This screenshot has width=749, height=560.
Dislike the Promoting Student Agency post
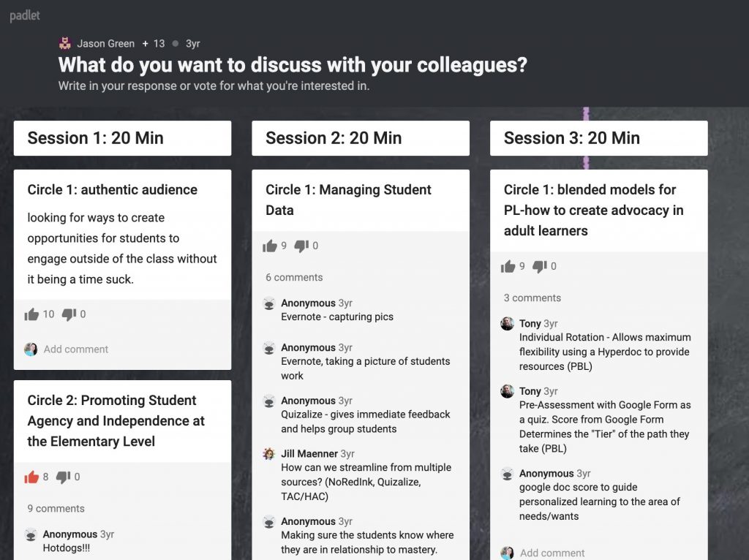point(63,477)
